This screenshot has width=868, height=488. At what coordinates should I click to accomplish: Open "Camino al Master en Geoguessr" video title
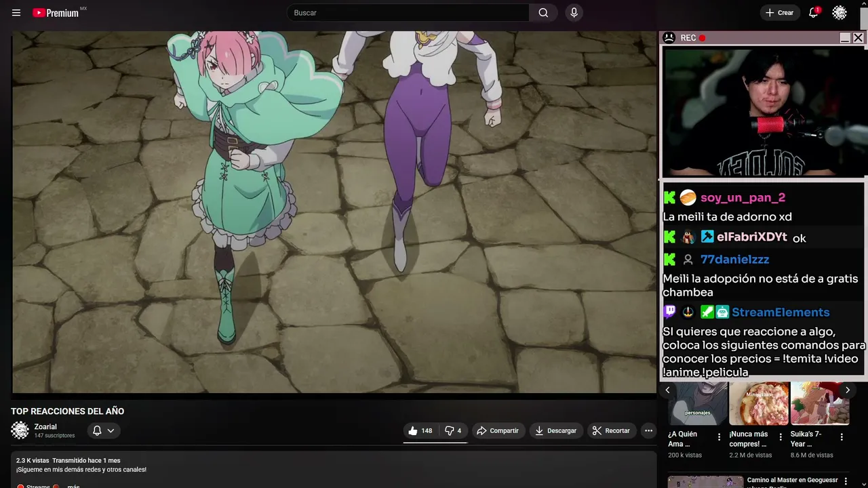tap(792, 483)
